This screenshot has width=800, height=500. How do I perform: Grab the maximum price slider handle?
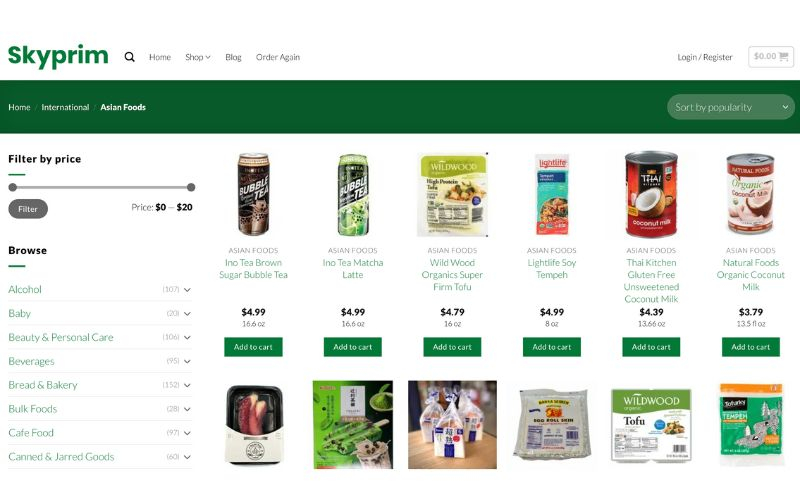[191, 187]
